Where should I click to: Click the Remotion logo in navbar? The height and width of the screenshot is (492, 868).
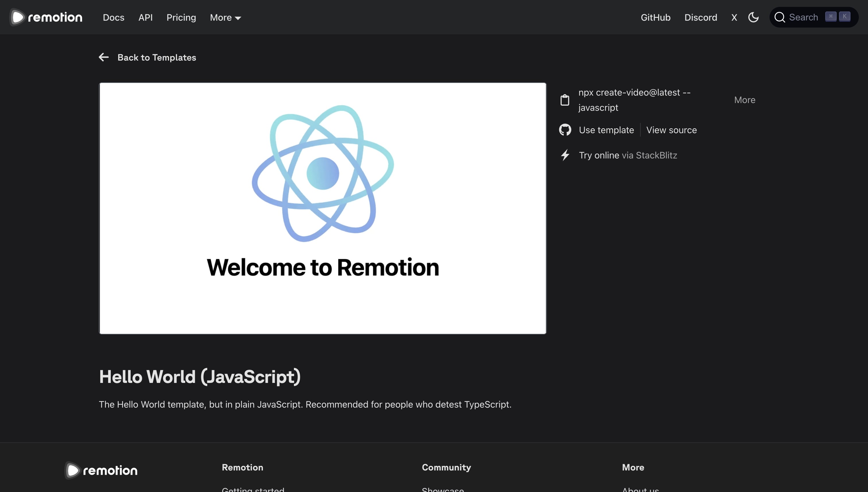[x=46, y=17]
